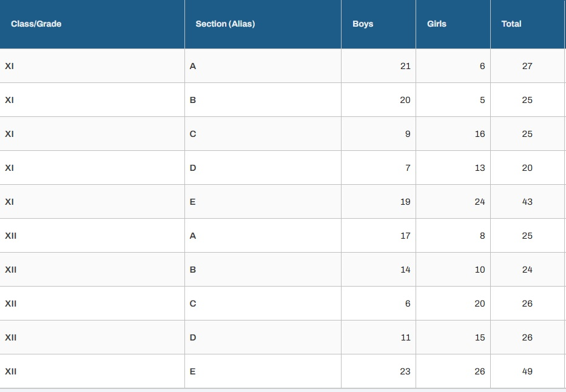Click section letter D in class XI row
This screenshot has height=392, width=566.
pyautogui.click(x=193, y=168)
